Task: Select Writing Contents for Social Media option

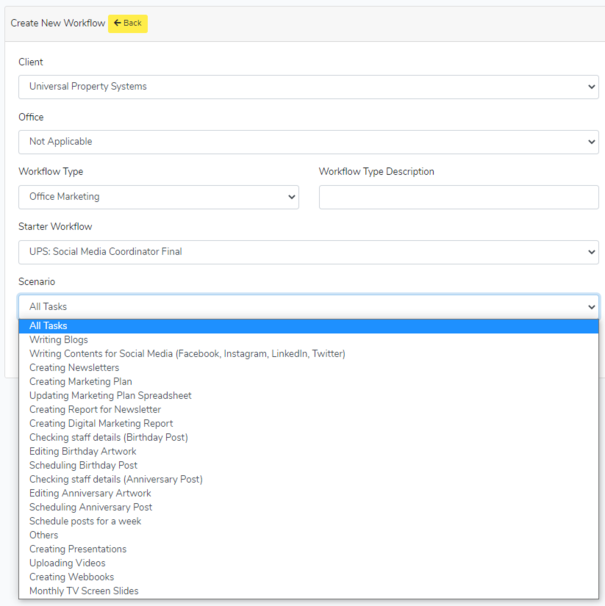Action: 187,354
